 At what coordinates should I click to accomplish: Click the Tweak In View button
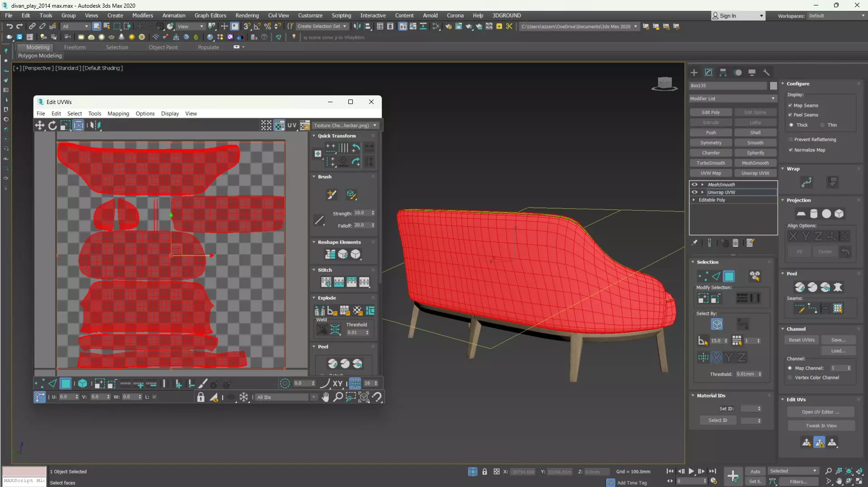point(821,426)
